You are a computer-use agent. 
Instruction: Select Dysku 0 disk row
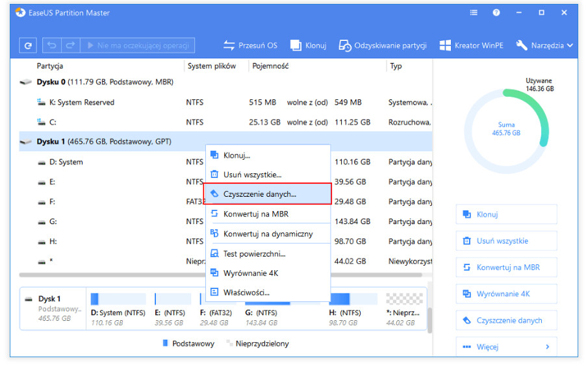pyautogui.click(x=225, y=82)
